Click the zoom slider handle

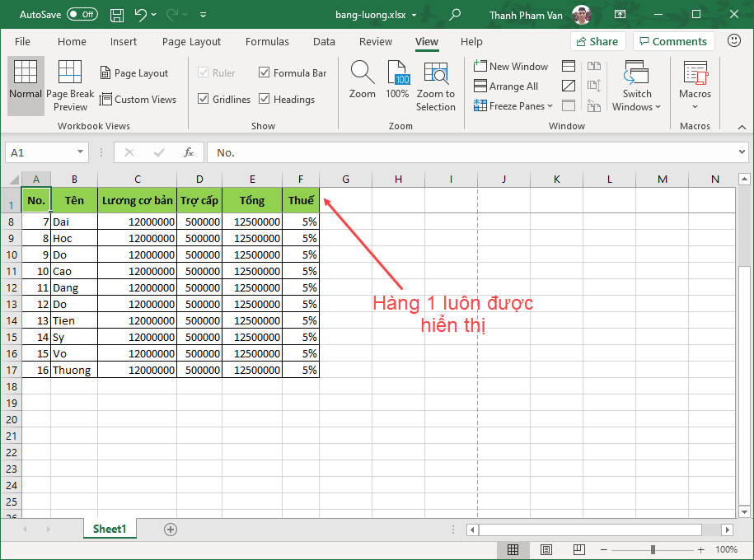coord(653,549)
